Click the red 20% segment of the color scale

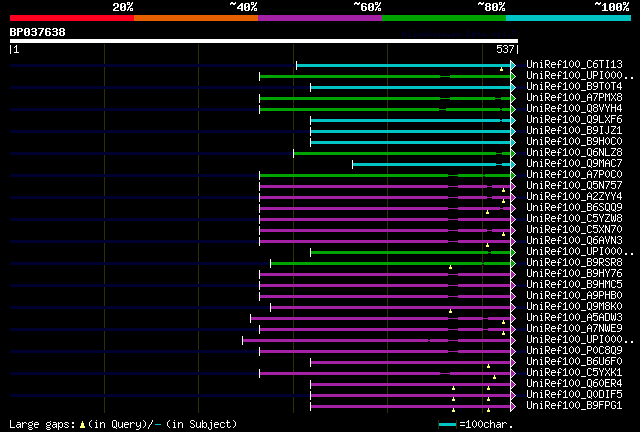tap(72, 18)
